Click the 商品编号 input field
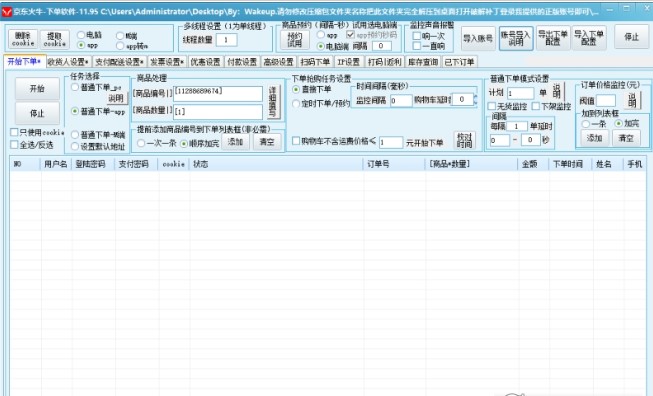653x396 pixels. coord(218,94)
